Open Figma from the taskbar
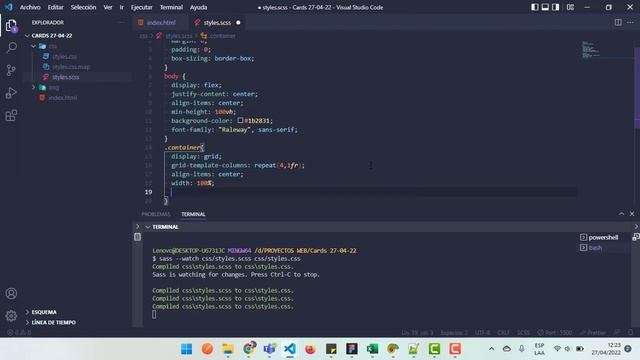640x360 pixels. [x=351, y=349]
